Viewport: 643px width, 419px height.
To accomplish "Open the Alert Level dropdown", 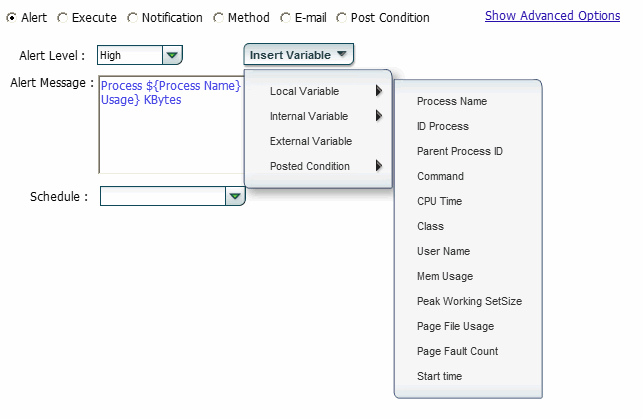I will point(172,56).
